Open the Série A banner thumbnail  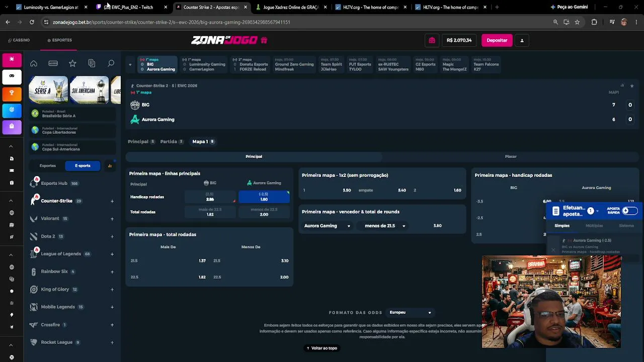[x=48, y=90]
